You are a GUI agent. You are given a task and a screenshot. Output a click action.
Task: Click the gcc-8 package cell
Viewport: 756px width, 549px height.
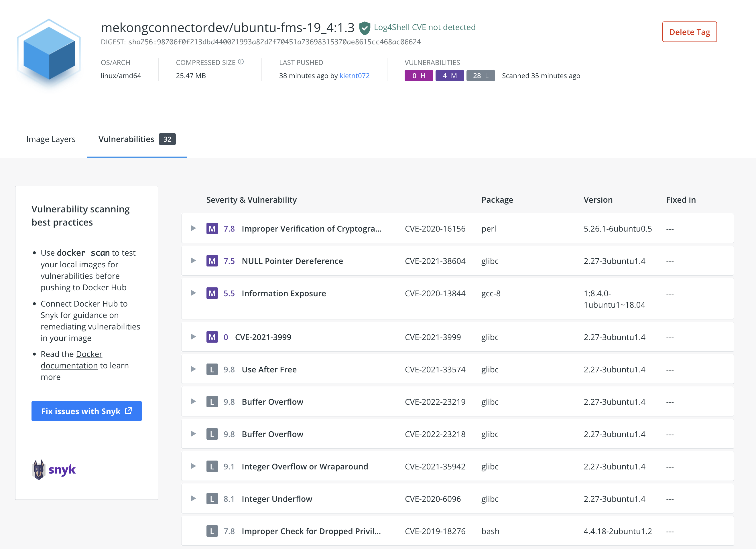(491, 293)
